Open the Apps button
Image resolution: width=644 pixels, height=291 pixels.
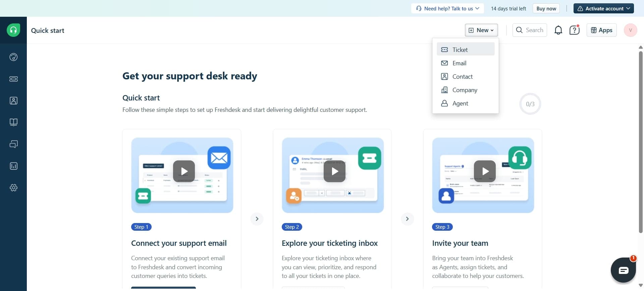pyautogui.click(x=601, y=30)
